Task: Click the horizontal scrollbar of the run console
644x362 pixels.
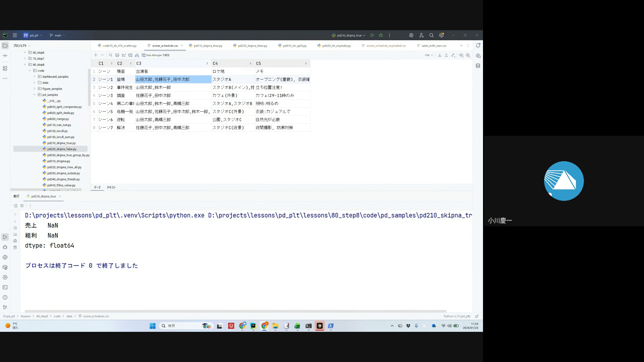Action: point(235,311)
